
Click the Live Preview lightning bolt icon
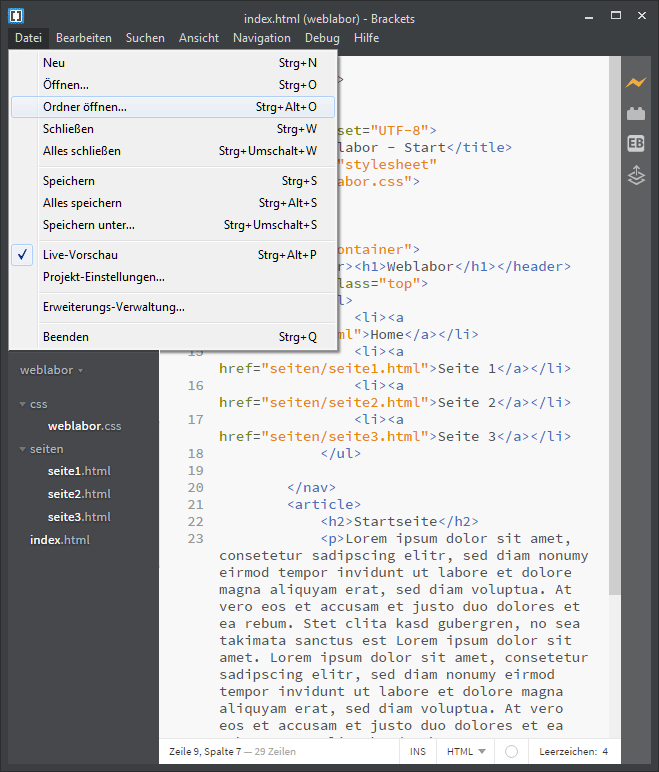[635, 82]
